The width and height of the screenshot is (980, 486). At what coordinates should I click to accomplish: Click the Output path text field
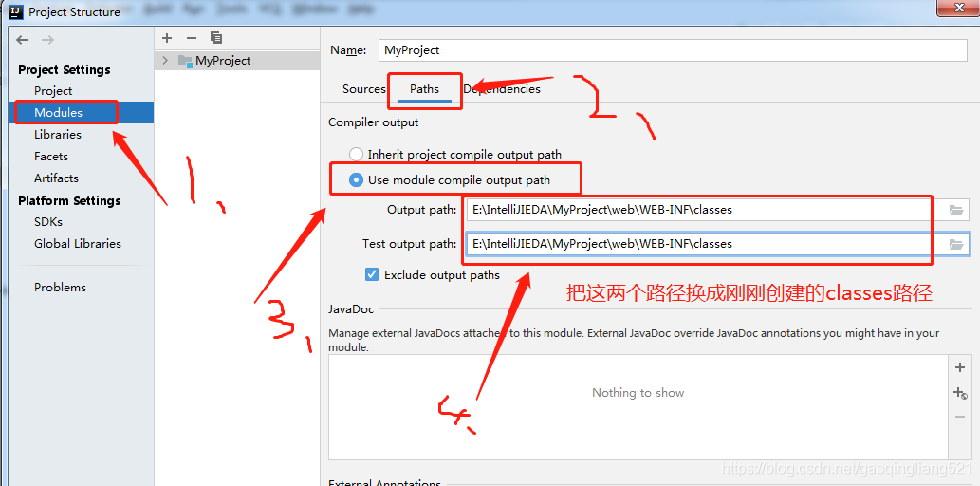pos(697,210)
